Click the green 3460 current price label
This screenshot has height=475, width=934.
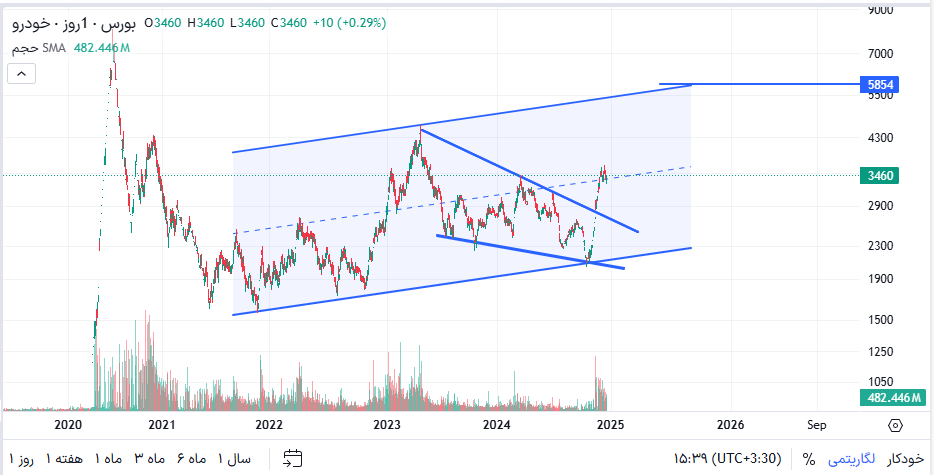pos(880,175)
